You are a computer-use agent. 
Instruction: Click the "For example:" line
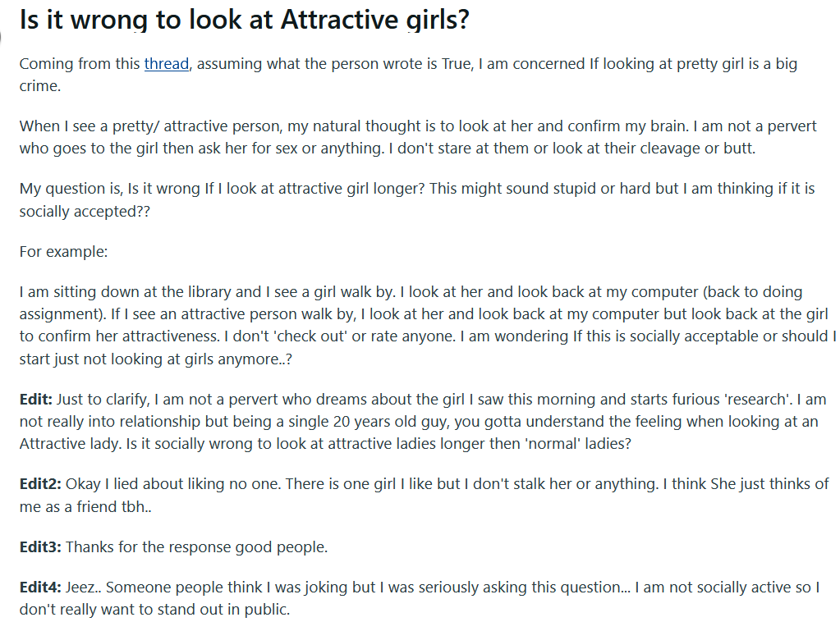(64, 252)
